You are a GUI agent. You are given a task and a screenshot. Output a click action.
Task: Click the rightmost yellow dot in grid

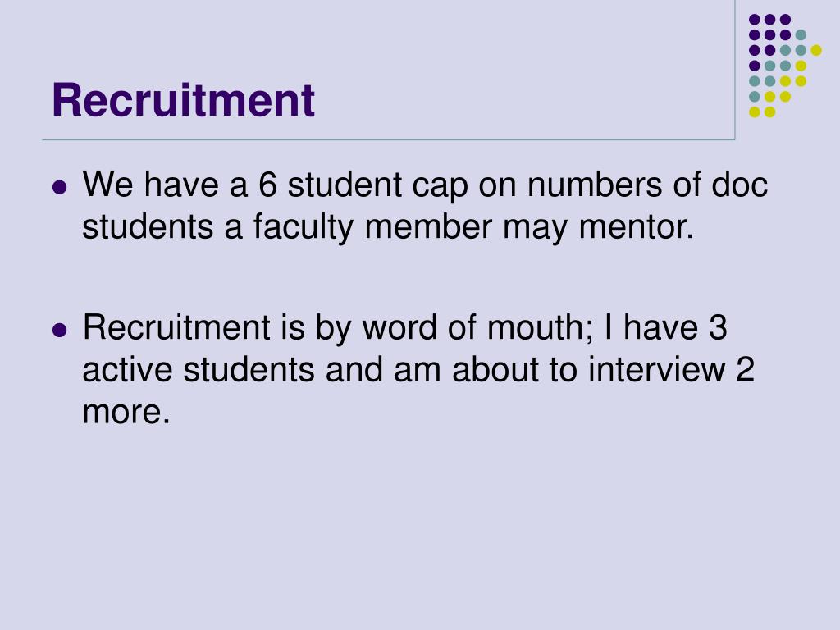pyautogui.click(x=816, y=50)
